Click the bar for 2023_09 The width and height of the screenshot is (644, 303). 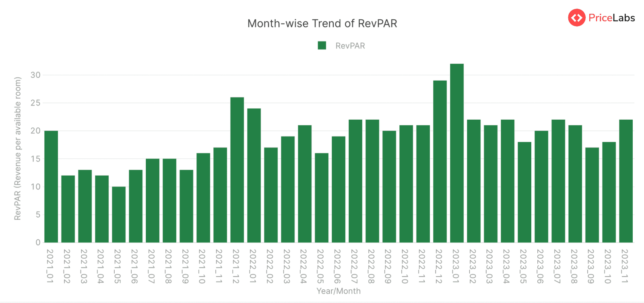(x=592, y=195)
